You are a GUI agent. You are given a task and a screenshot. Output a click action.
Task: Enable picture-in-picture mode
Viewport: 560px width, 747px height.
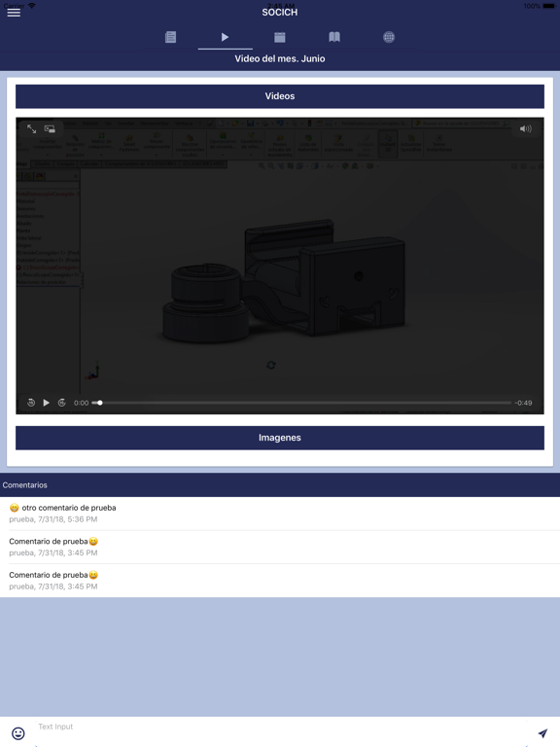[50, 128]
